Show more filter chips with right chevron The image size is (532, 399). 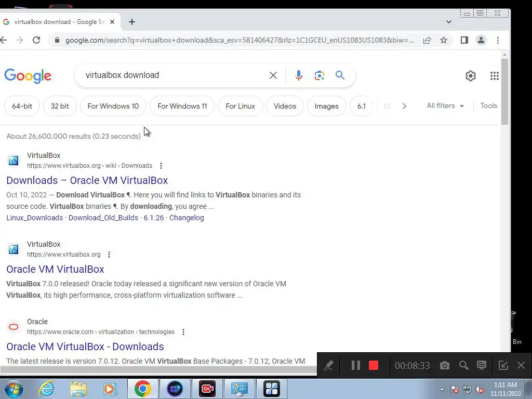[404, 106]
